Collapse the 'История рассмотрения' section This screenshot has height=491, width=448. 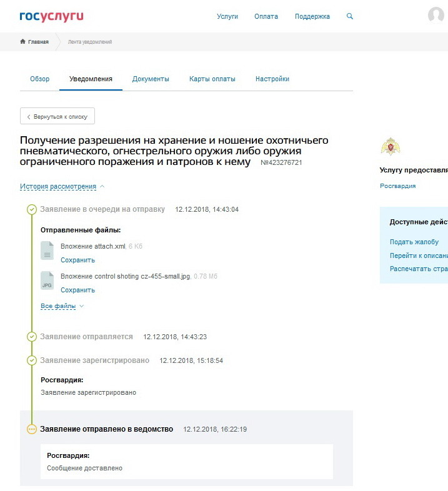62,186
